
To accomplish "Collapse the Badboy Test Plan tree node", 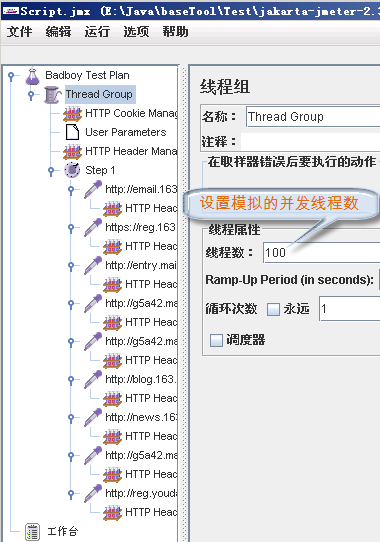I will tap(11, 76).
